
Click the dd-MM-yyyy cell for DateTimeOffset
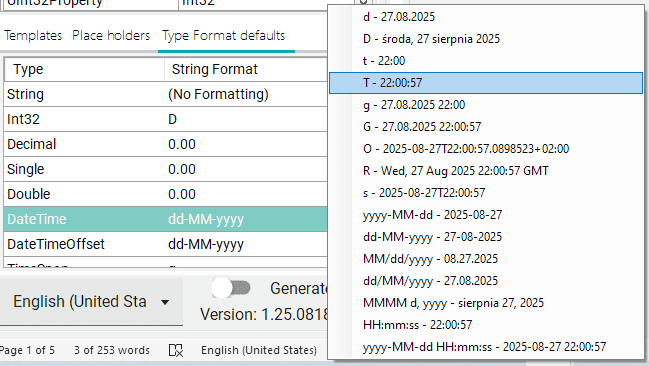point(246,244)
